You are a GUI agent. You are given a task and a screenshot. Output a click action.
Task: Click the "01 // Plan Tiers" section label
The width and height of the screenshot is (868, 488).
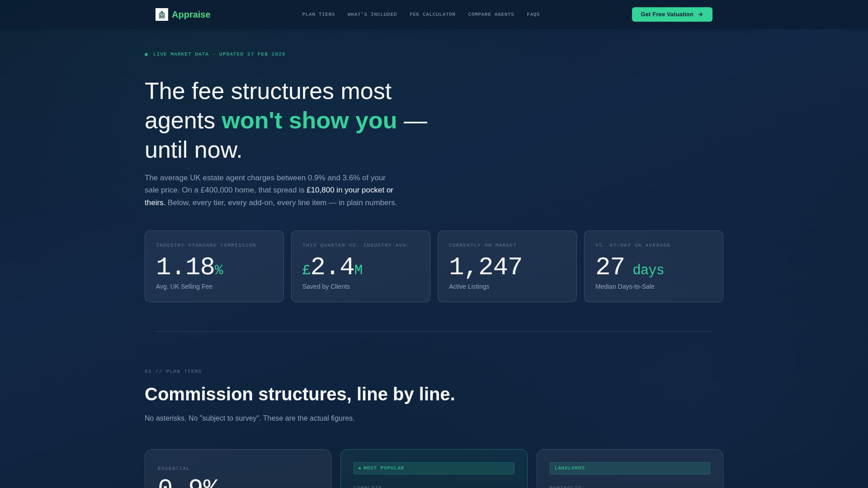click(173, 371)
